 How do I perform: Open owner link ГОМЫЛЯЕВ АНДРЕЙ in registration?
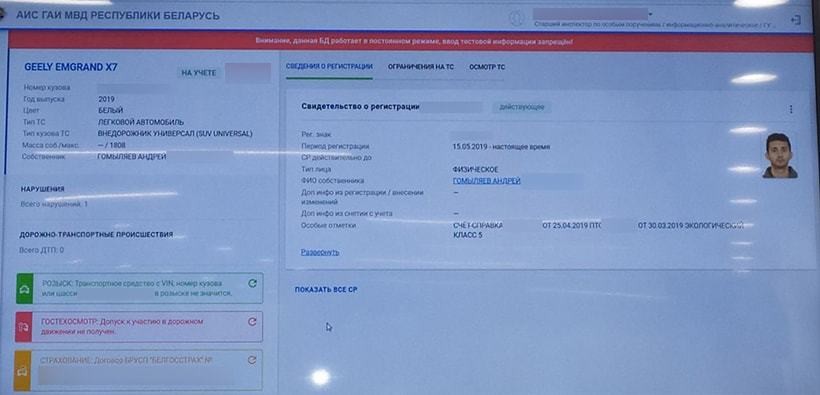[487, 180]
